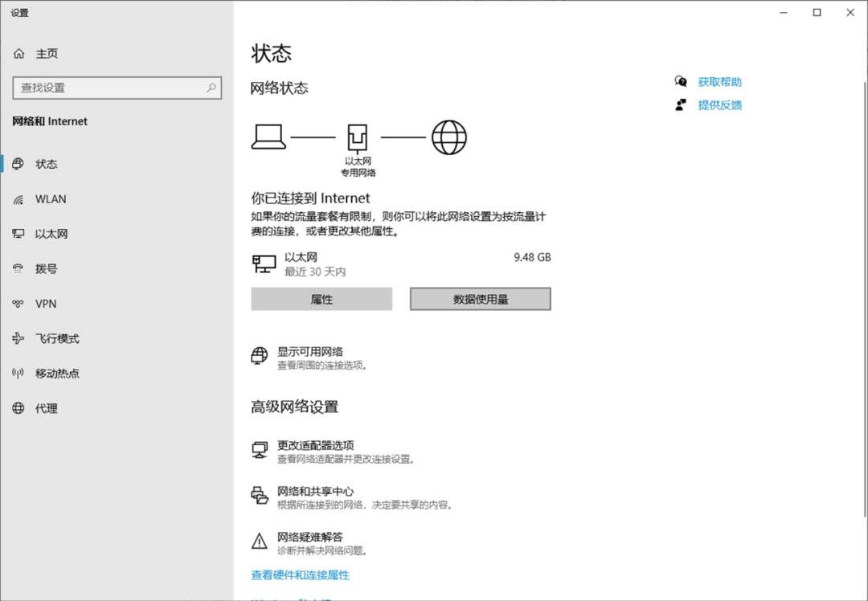Open the 以太网 sidebar icon
868x601 pixels.
[x=18, y=234]
